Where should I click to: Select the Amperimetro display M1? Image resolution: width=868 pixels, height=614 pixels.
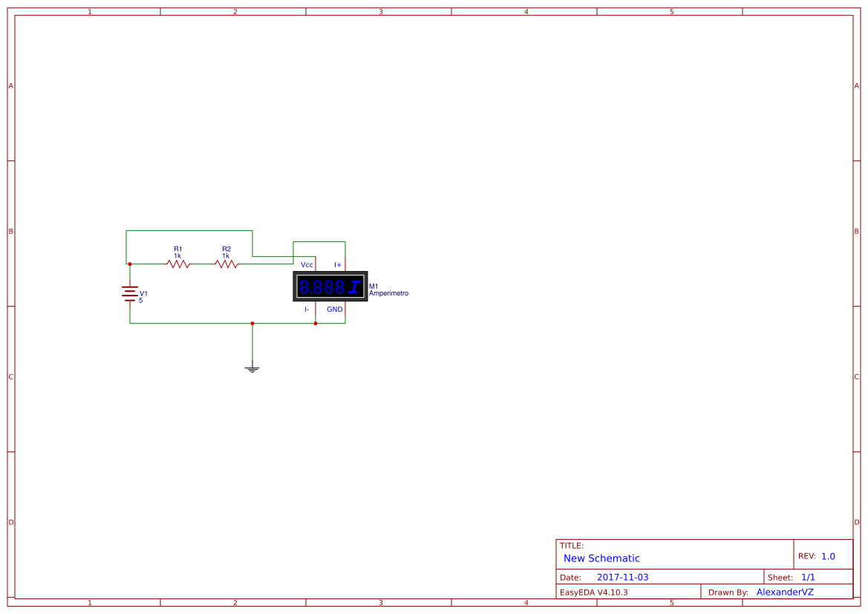click(x=329, y=287)
